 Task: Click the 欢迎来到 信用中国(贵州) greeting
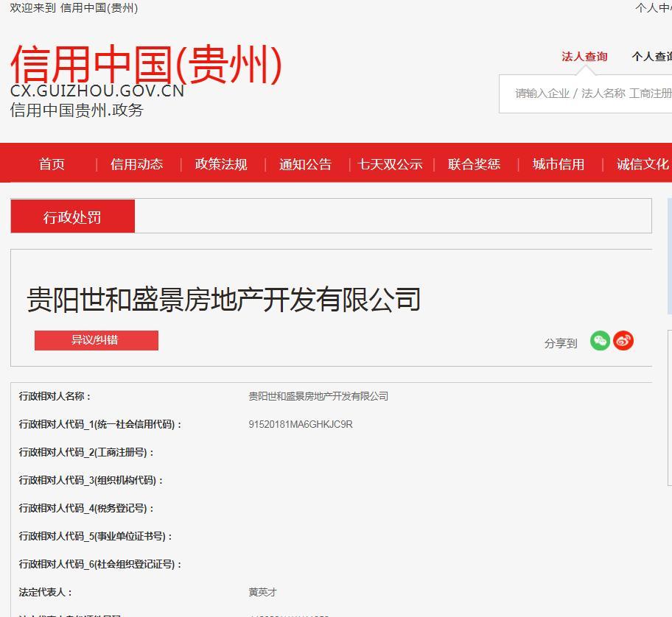coord(74,8)
